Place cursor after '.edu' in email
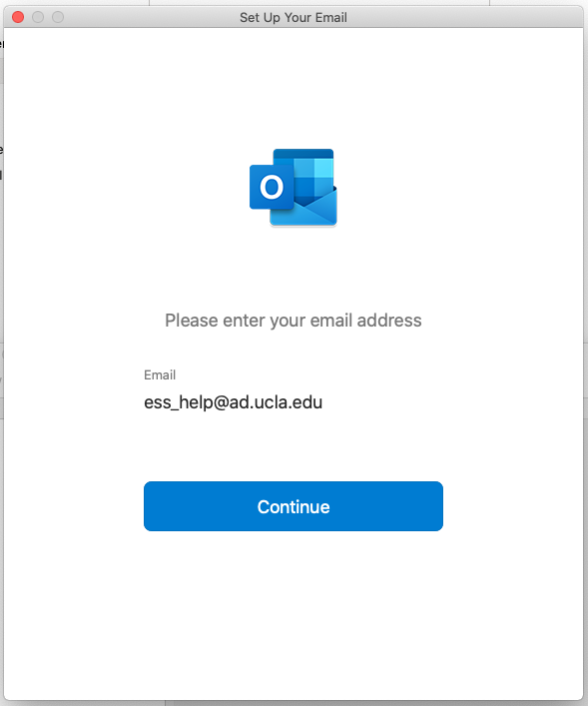 pos(323,402)
